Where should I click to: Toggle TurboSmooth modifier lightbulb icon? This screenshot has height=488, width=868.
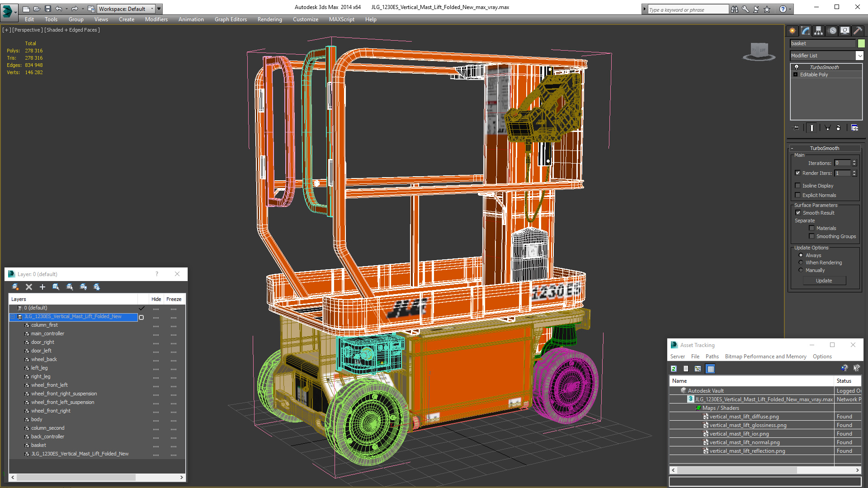(x=797, y=67)
